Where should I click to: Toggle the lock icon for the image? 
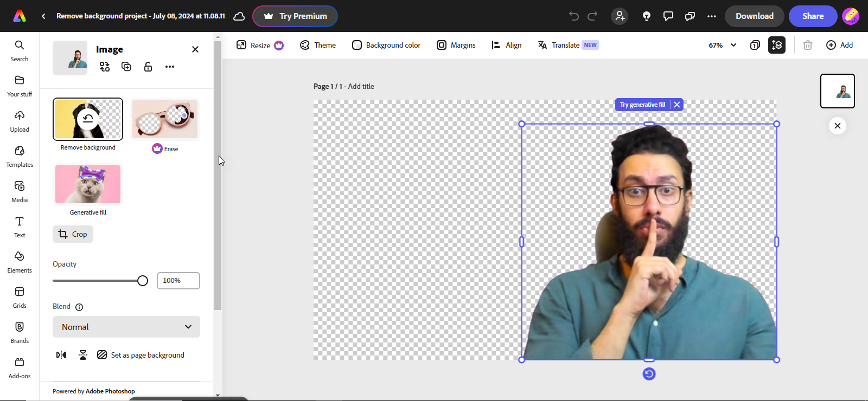click(148, 67)
